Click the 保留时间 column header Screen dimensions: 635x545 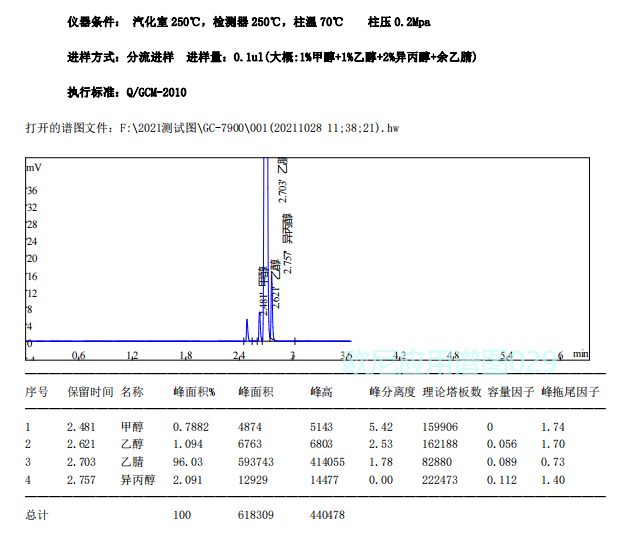(x=90, y=392)
